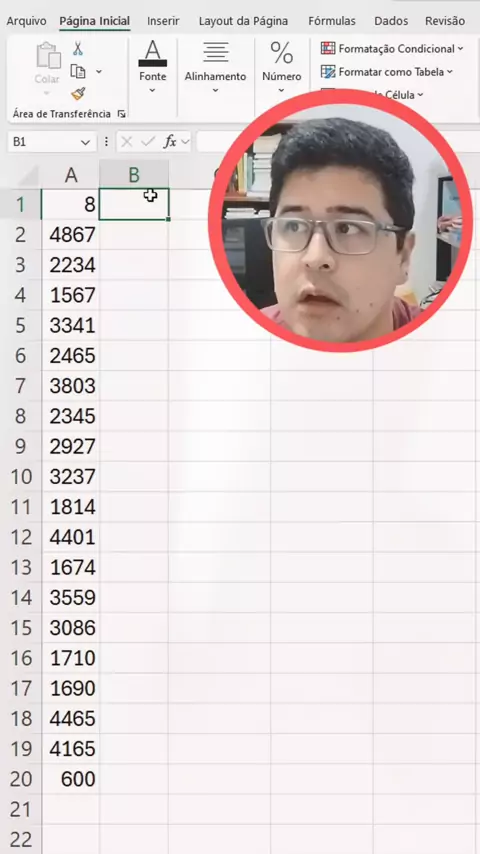Switch to the Inserir tab
This screenshot has height=854, width=480.
coord(163,21)
